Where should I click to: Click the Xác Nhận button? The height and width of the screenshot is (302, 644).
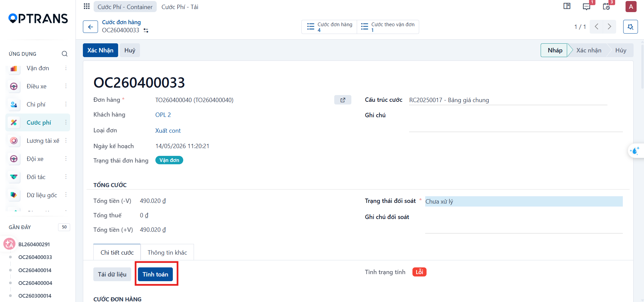coord(100,50)
